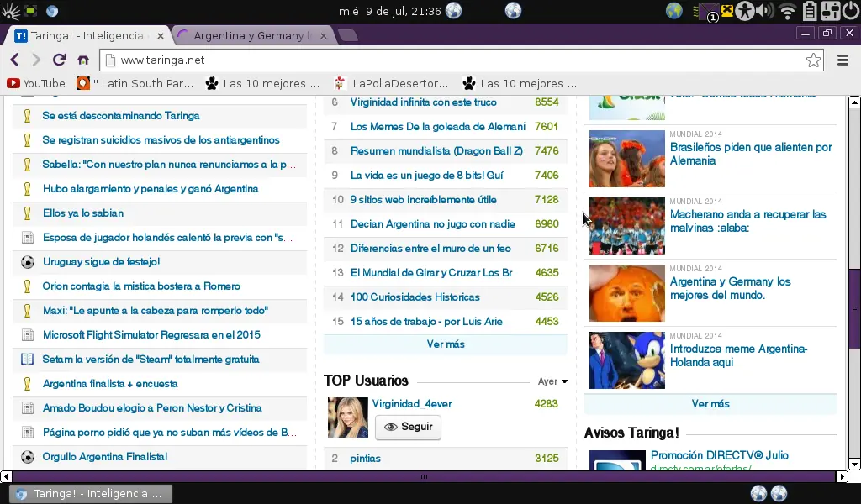
Task: Bookmark this page with the star icon
Action: pyautogui.click(x=813, y=60)
